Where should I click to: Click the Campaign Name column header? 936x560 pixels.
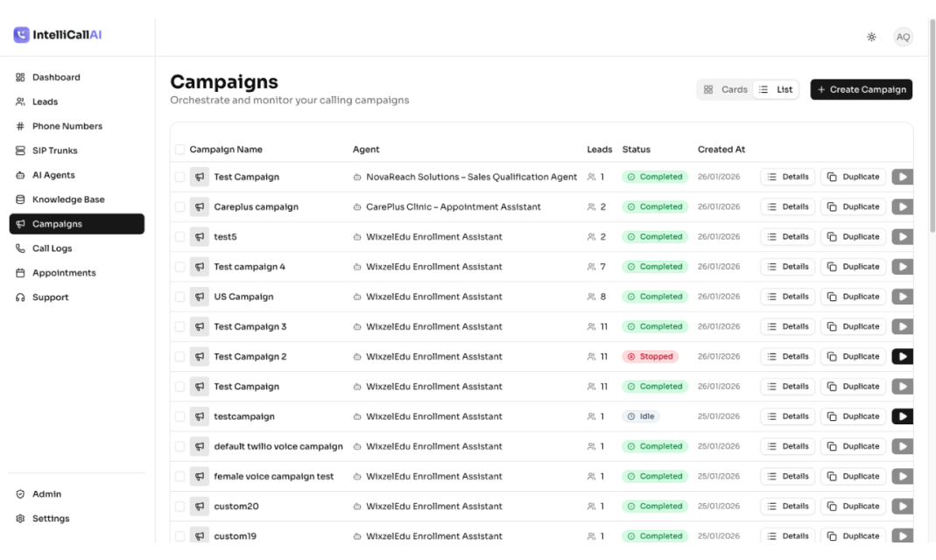pyautogui.click(x=226, y=150)
